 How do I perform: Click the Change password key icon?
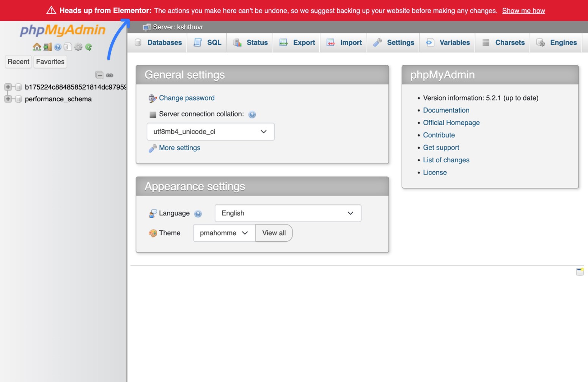(153, 98)
